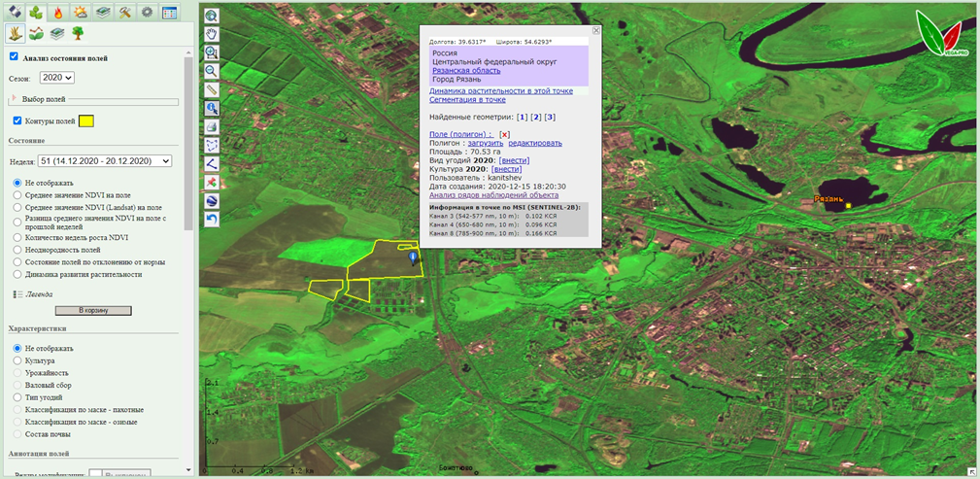The height and width of the screenshot is (479, 980).
Task: Open the settings gear tab
Action: [147, 12]
